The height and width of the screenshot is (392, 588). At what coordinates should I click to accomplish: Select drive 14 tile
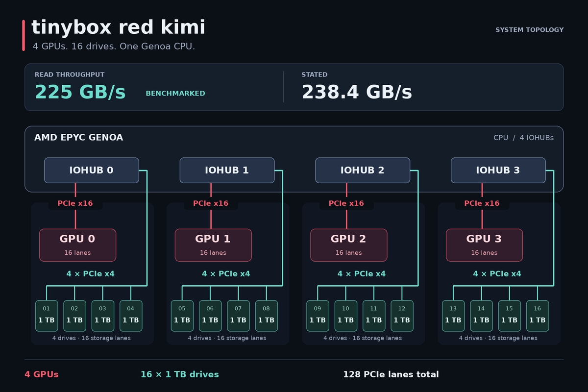(x=481, y=316)
